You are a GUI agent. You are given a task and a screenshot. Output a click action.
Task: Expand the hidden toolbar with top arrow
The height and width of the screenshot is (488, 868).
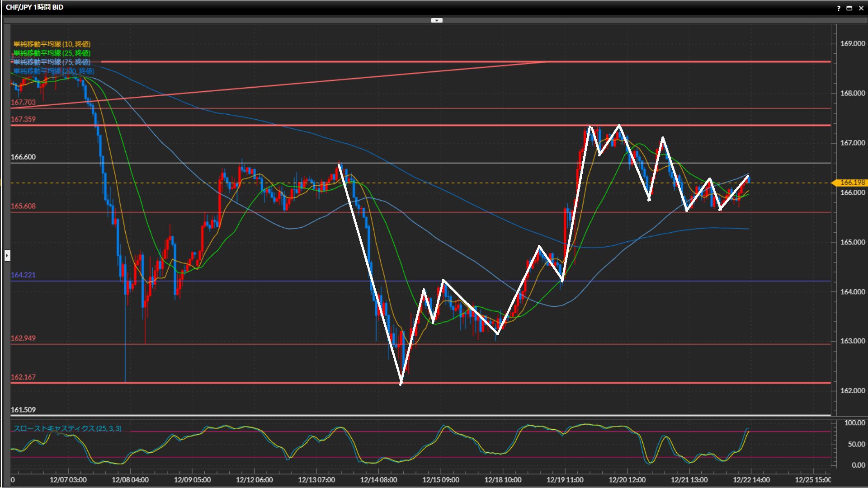[437, 20]
